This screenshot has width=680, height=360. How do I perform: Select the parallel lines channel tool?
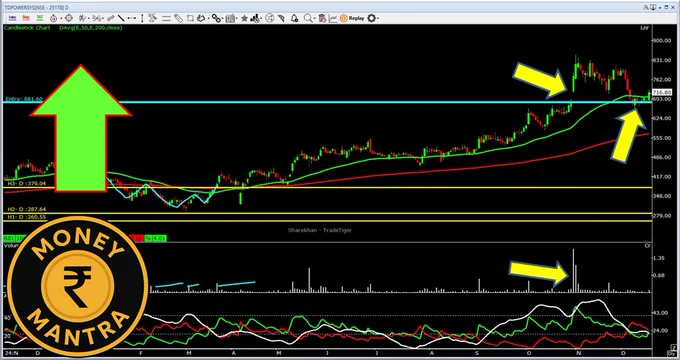pyautogui.click(x=166, y=18)
